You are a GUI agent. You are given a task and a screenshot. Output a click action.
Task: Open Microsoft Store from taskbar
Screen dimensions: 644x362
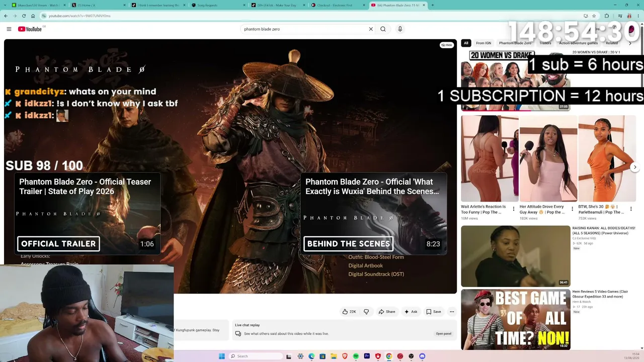(323, 356)
